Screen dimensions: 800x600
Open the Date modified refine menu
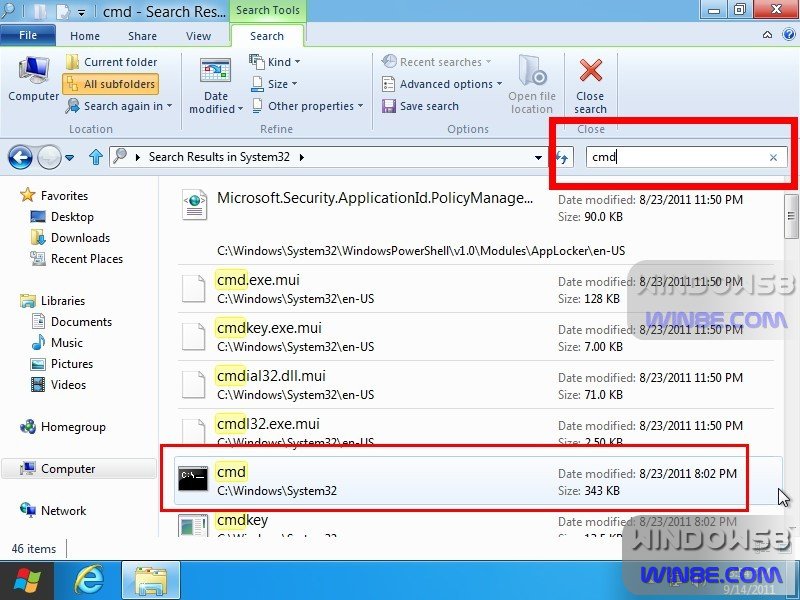coord(216,86)
